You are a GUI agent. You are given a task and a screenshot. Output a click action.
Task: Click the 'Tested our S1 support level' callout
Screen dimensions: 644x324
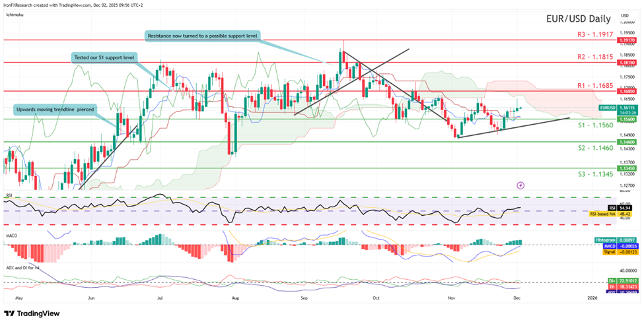pos(102,58)
